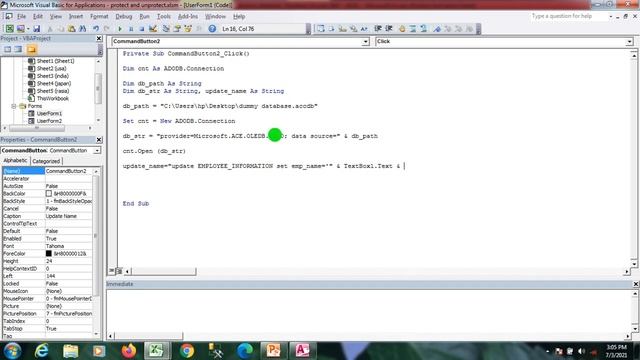Switch to Full Module View button
Viewport: 640px width, 360px height.
[119, 271]
